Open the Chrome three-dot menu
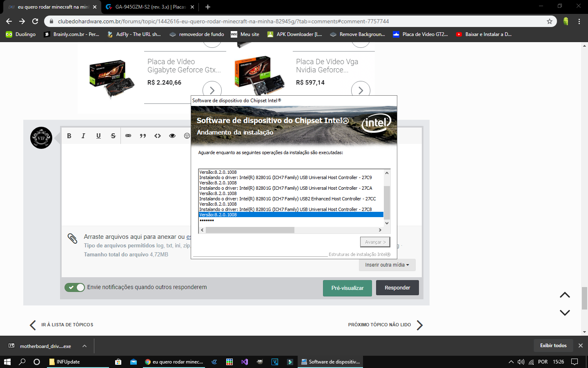Image resolution: width=588 pixels, height=368 pixels. point(579,21)
